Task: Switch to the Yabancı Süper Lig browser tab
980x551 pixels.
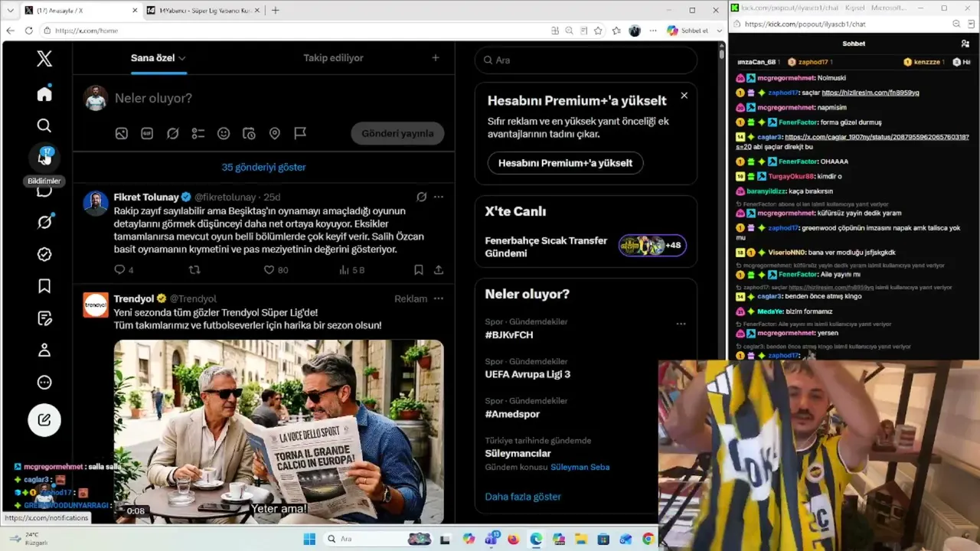Action: click(203, 10)
